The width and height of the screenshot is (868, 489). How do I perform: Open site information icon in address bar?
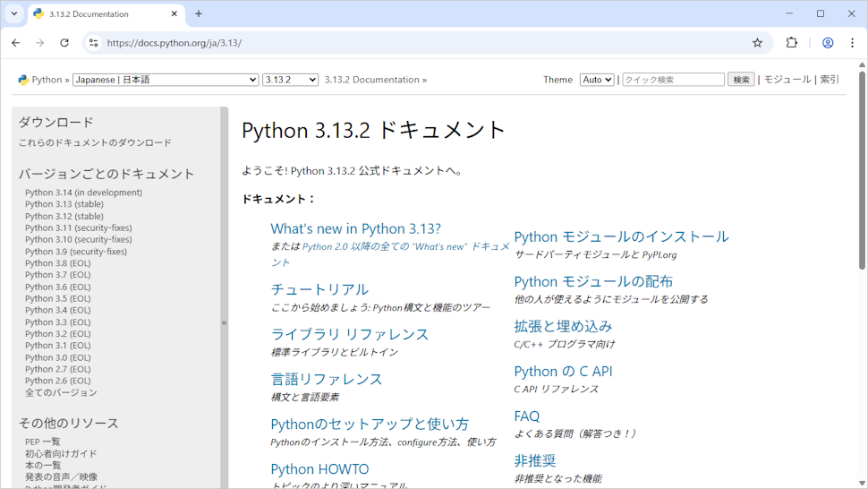(94, 43)
